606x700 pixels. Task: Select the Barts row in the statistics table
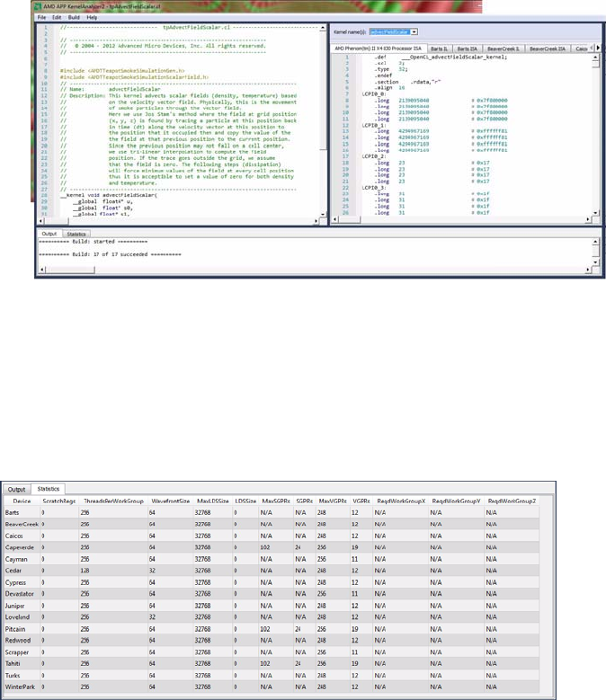click(271, 512)
